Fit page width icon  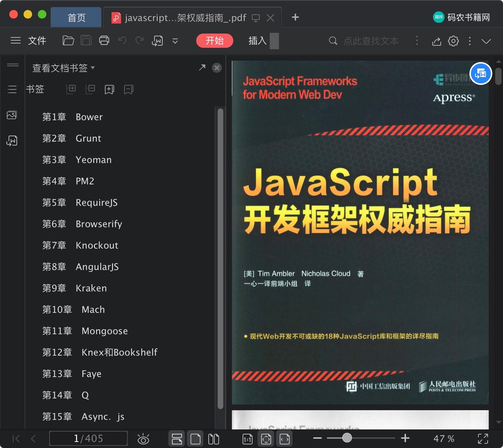coord(285,439)
